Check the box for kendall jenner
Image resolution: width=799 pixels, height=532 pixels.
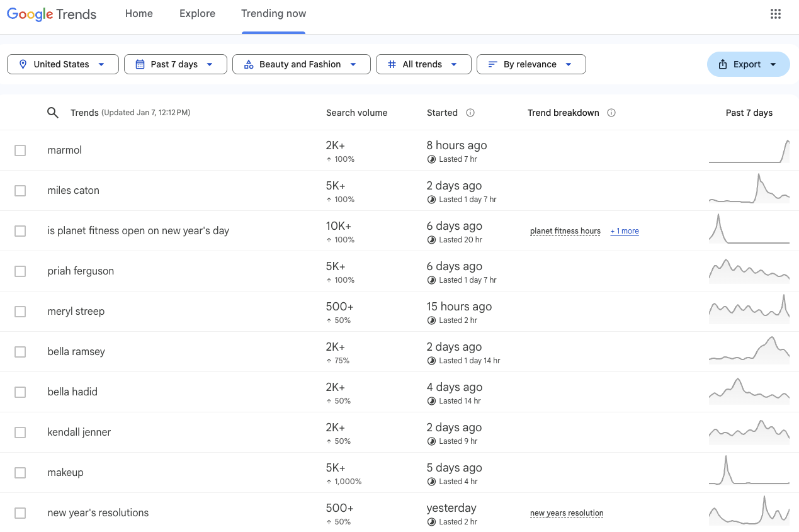pyautogui.click(x=20, y=432)
